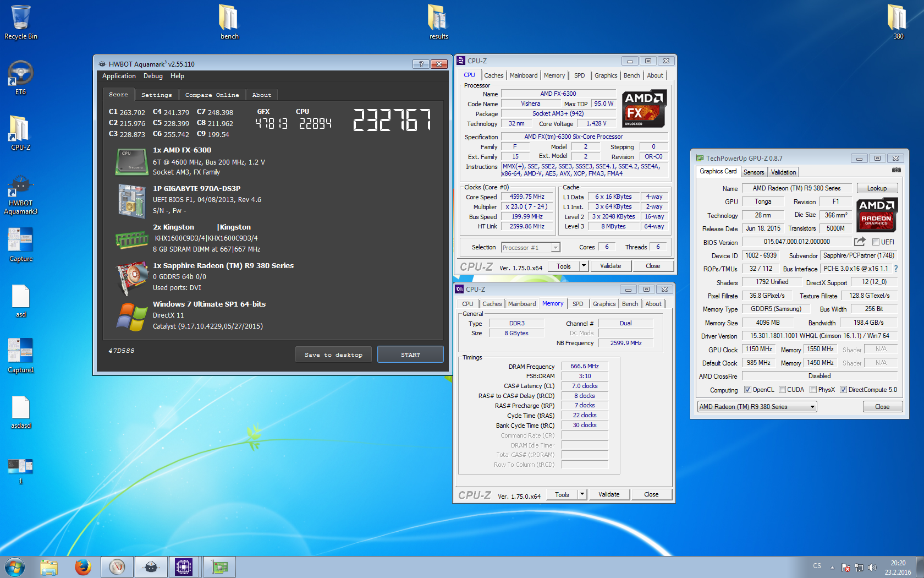Open the asdasd file on desktop
Viewport: 924px width, 578px height.
click(x=21, y=412)
